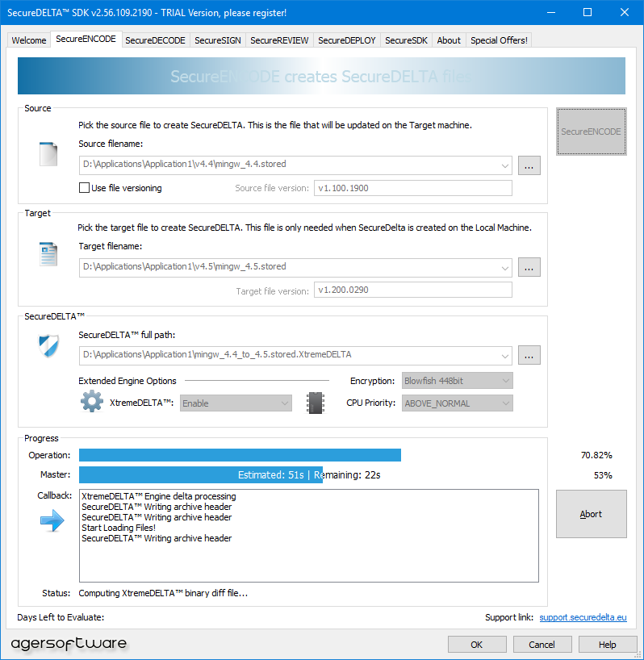
Task: Click the 'SecureENCODE creates SecureDELTA files' banner
Action: click(321, 76)
